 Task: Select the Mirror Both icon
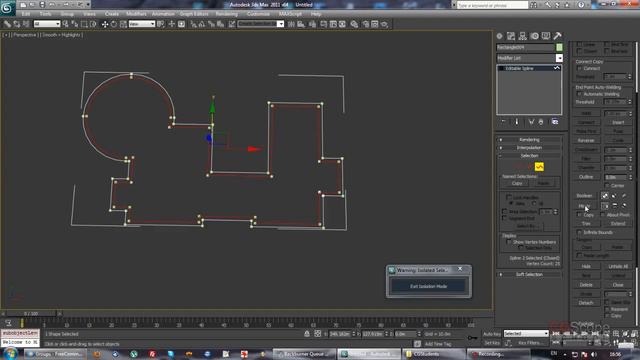pyautogui.click(x=624, y=206)
